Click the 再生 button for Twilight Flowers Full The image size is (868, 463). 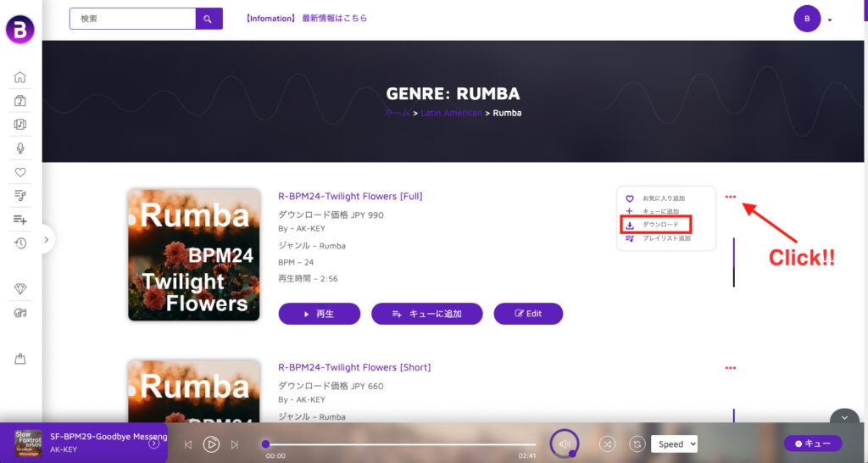[320, 314]
